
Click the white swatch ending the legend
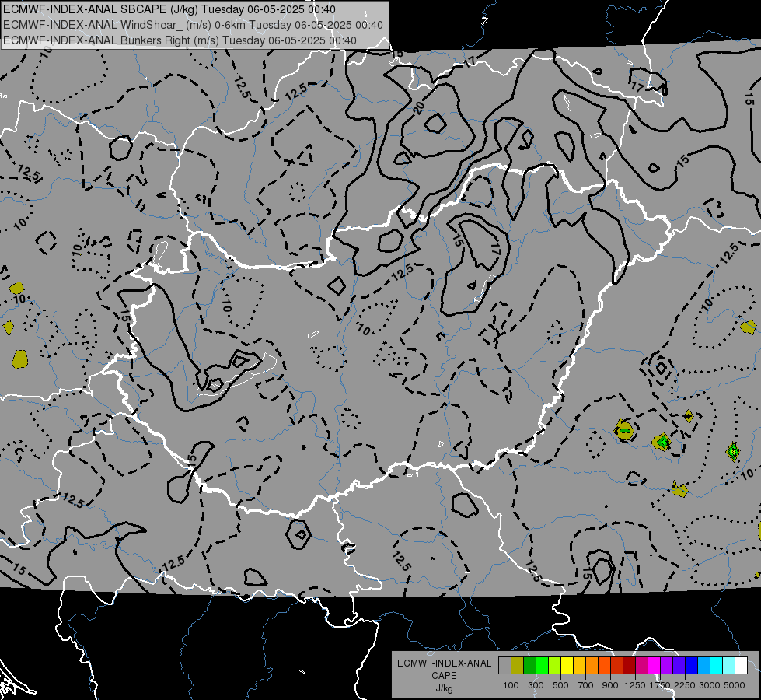tap(741, 665)
